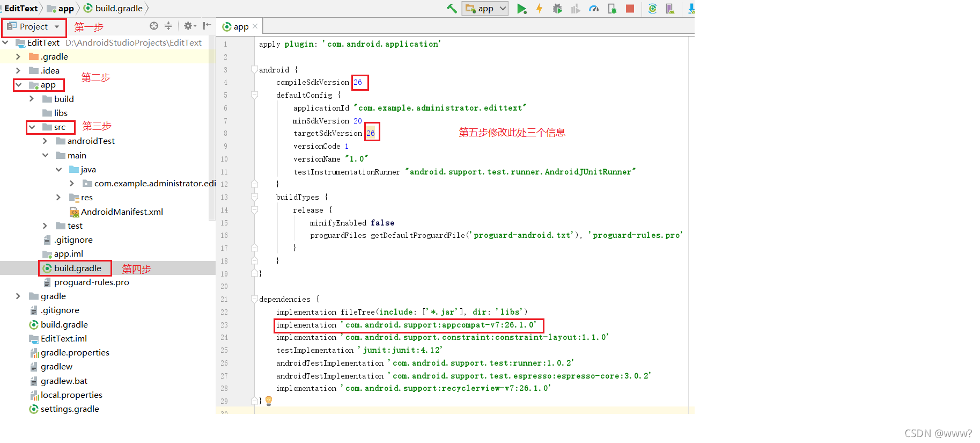Expand the root gradle folder
This screenshot has width=980, height=443.
coord(18,296)
